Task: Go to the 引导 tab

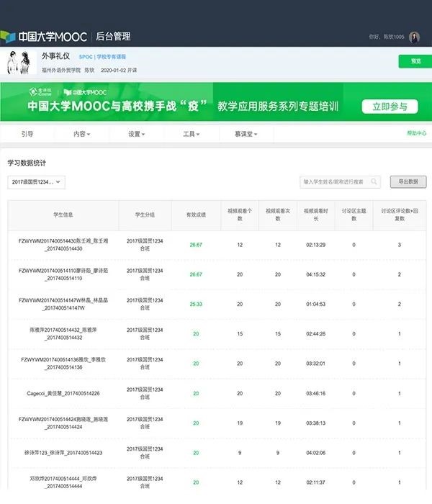Action: [27, 134]
